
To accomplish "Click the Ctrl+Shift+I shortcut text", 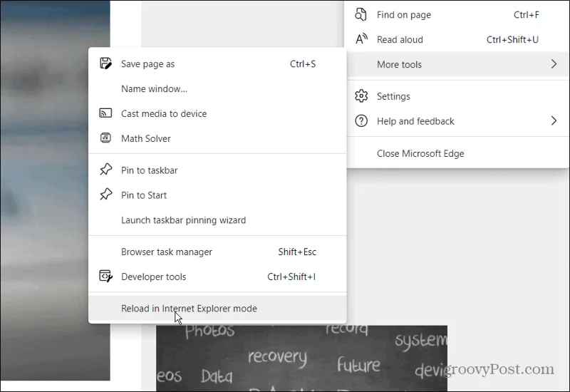I will [291, 277].
